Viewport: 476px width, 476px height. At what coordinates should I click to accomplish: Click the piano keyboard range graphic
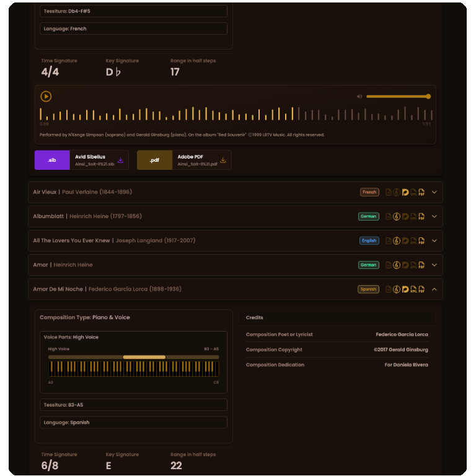pyautogui.click(x=134, y=369)
